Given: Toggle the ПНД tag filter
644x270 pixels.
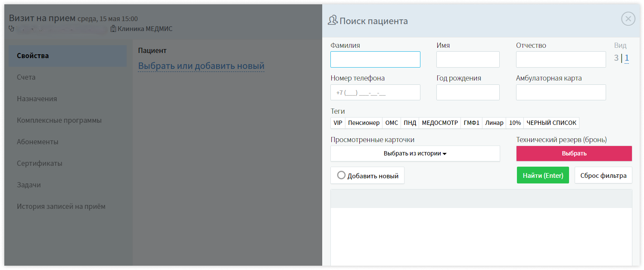Looking at the screenshot, I should 410,123.
